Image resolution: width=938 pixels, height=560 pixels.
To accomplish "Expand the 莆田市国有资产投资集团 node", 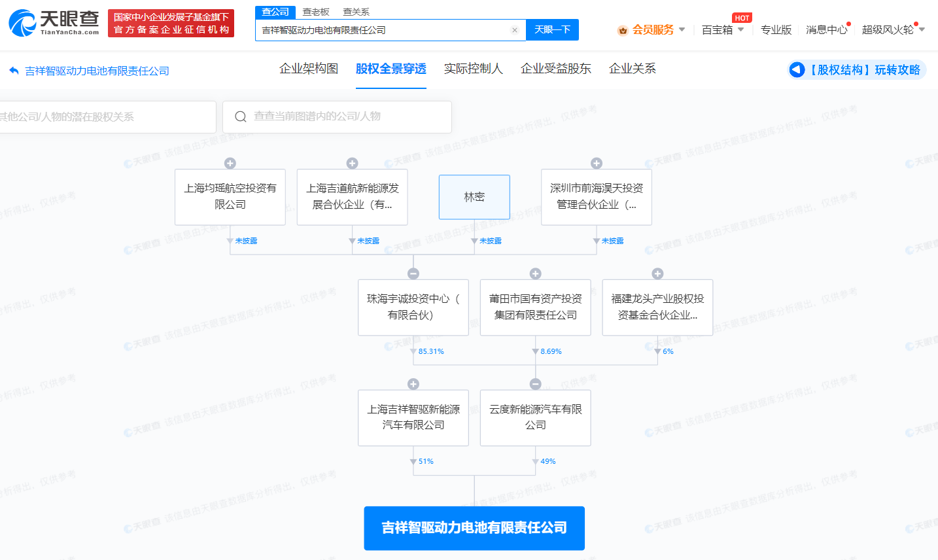I will [x=535, y=273].
